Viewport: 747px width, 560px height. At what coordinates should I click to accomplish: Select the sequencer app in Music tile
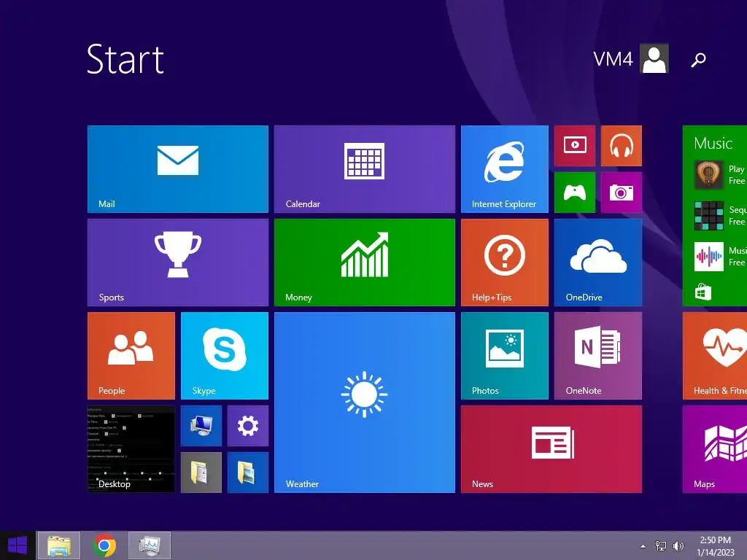point(709,216)
